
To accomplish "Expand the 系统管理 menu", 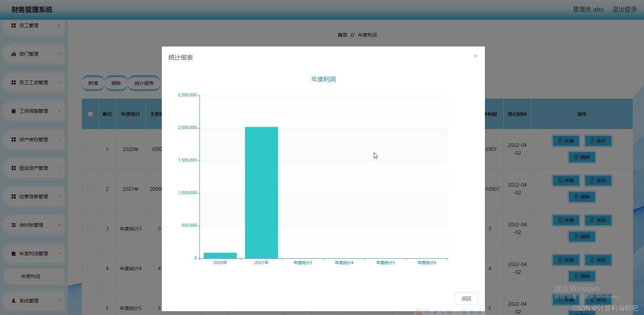I will (33, 301).
